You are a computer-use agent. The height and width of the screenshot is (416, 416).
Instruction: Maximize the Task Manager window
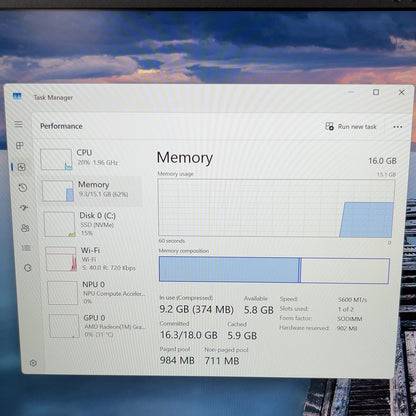(376, 92)
